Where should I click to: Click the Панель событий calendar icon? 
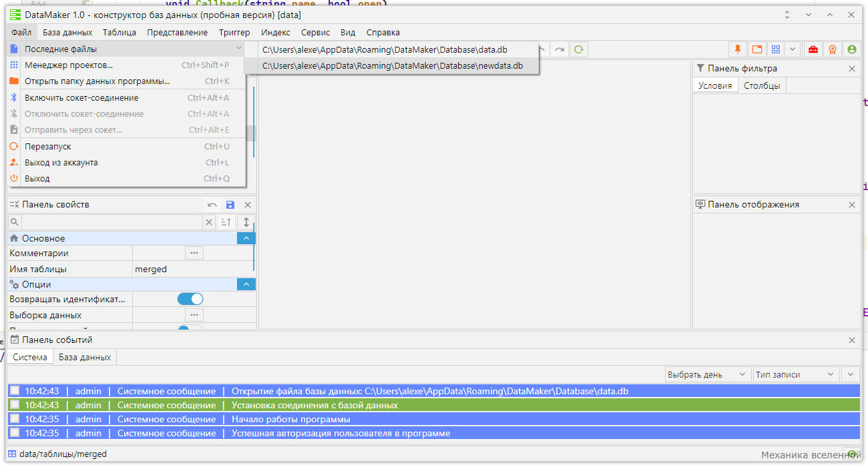(15, 340)
